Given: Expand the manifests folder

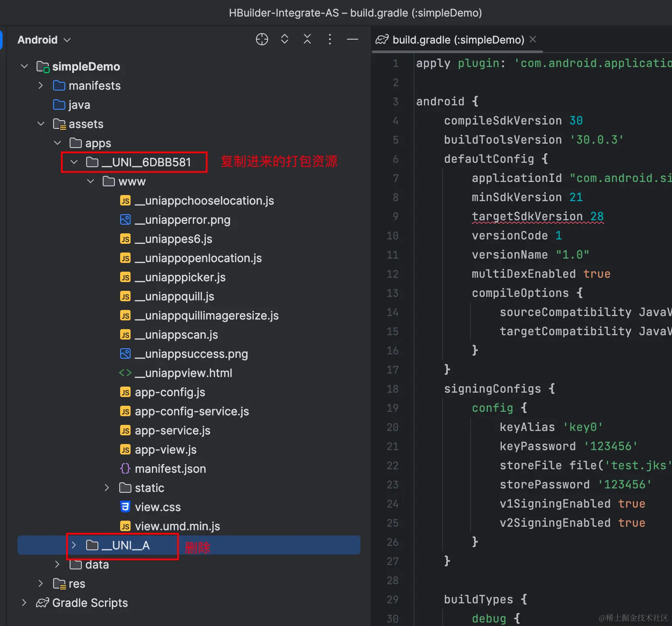Looking at the screenshot, I should pos(41,86).
